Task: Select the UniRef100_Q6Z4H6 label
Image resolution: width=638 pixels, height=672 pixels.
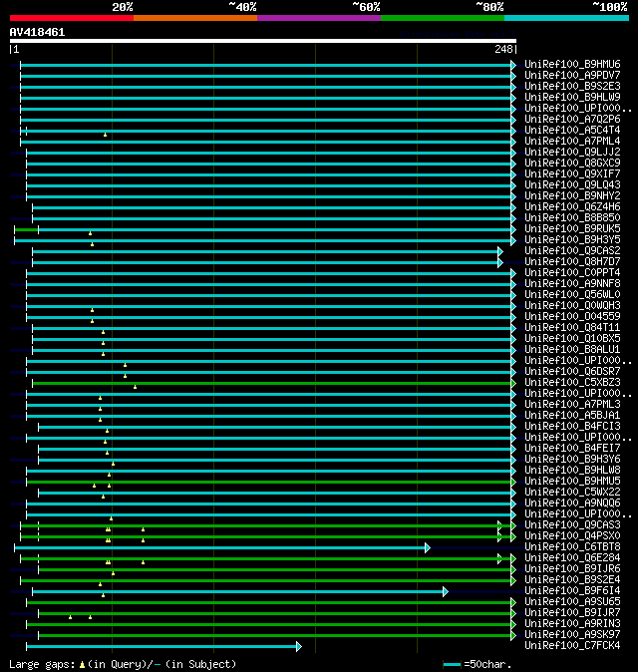Action: [572, 207]
